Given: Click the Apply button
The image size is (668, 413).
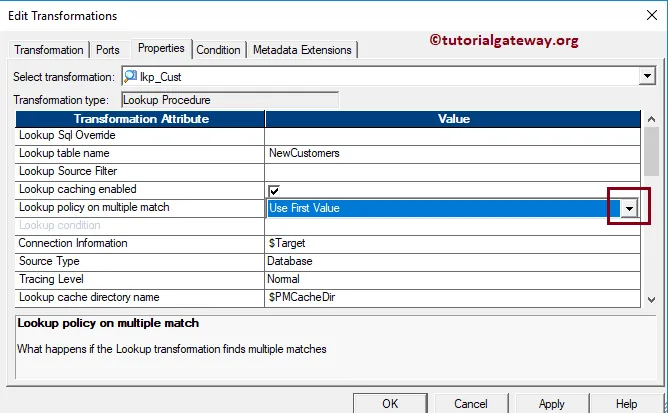Looking at the screenshot, I should click(x=552, y=403).
